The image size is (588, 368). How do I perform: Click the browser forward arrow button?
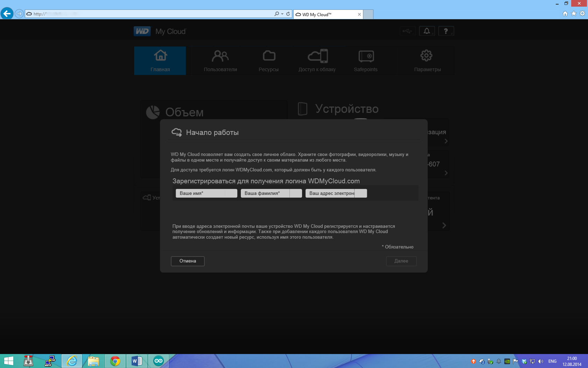coord(19,14)
